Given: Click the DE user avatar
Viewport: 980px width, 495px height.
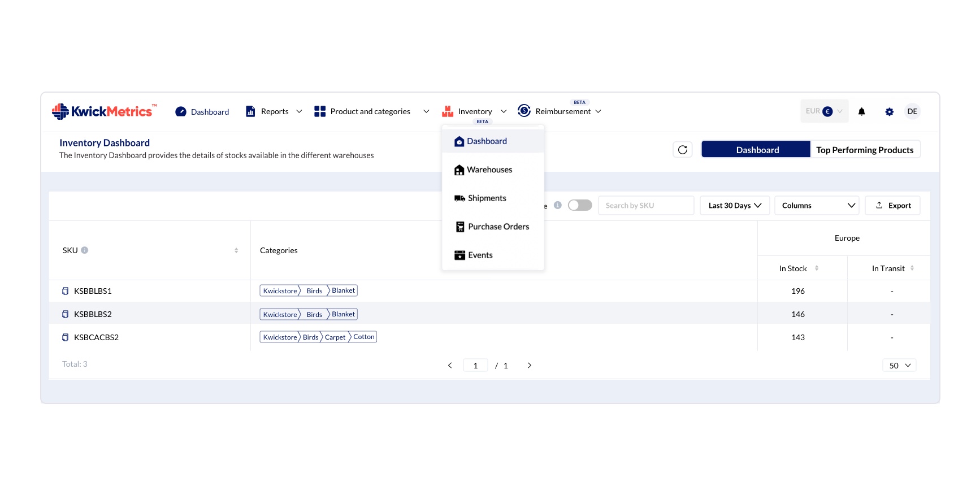Looking at the screenshot, I should tap(912, 111).
